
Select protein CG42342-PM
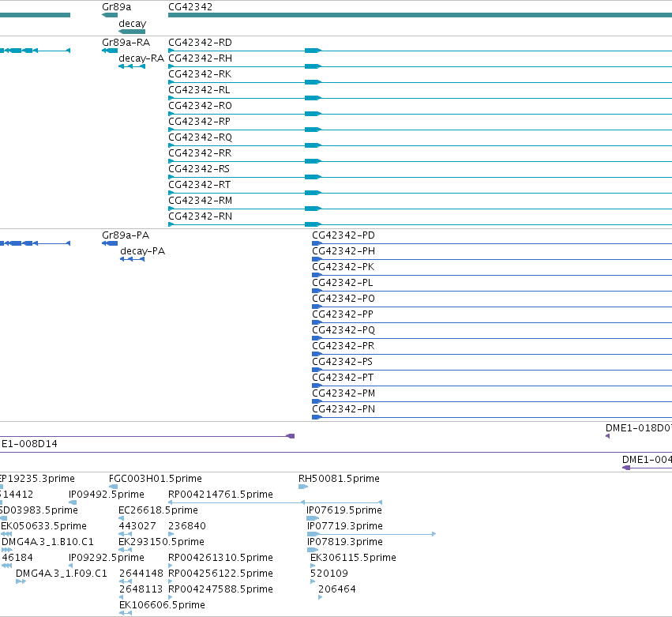coord(344,393)
